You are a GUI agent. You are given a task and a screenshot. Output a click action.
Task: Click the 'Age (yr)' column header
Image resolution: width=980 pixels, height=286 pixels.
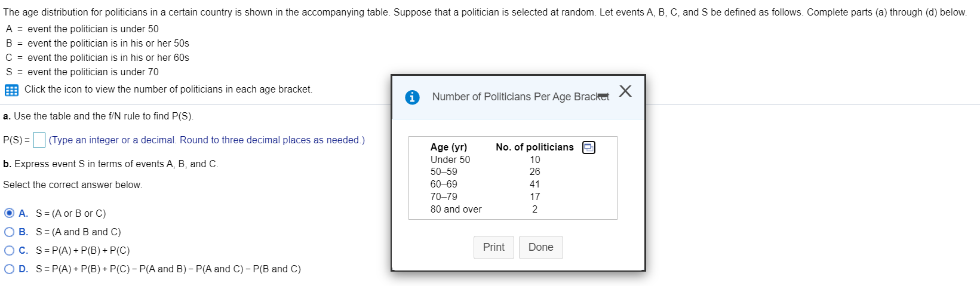pyautogui.click(x=448, y=147)
